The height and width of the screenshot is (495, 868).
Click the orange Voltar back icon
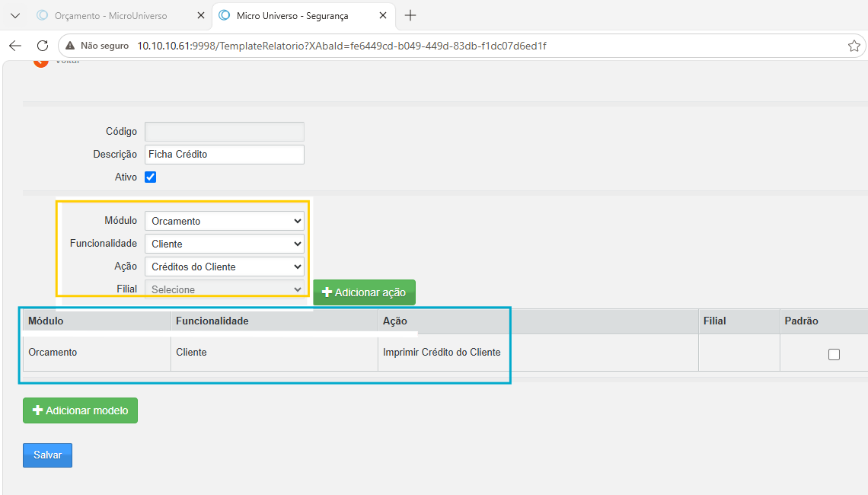41,62
